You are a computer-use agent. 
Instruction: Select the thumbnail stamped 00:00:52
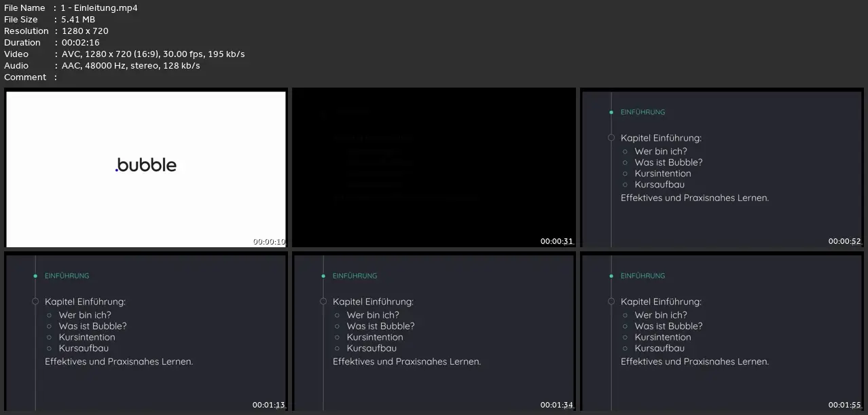point(722,169)
